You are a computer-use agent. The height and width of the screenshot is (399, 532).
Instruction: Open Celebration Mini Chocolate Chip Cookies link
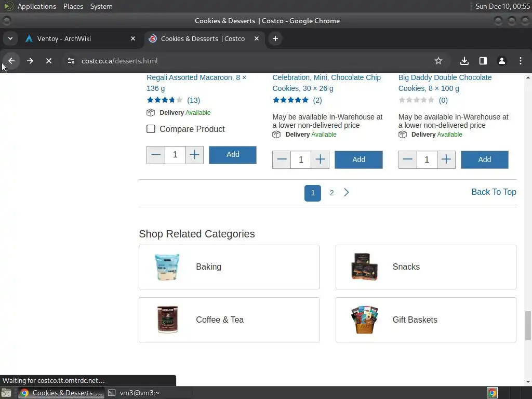point(326,83)
